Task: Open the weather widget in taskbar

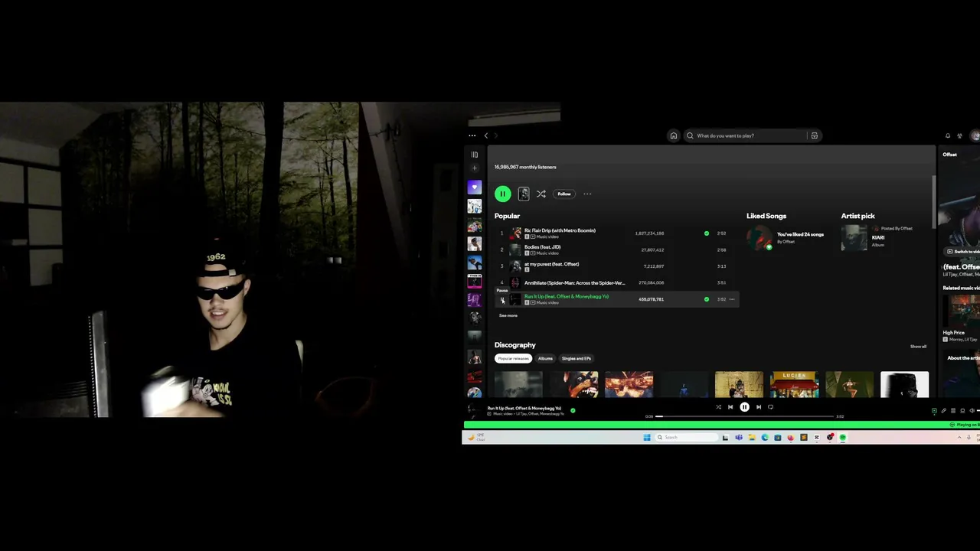Action: coord(478,438)
